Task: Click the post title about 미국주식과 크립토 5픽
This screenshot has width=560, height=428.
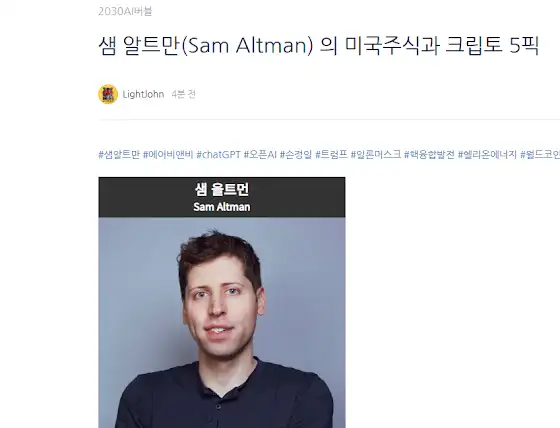Action: [318, 46]
